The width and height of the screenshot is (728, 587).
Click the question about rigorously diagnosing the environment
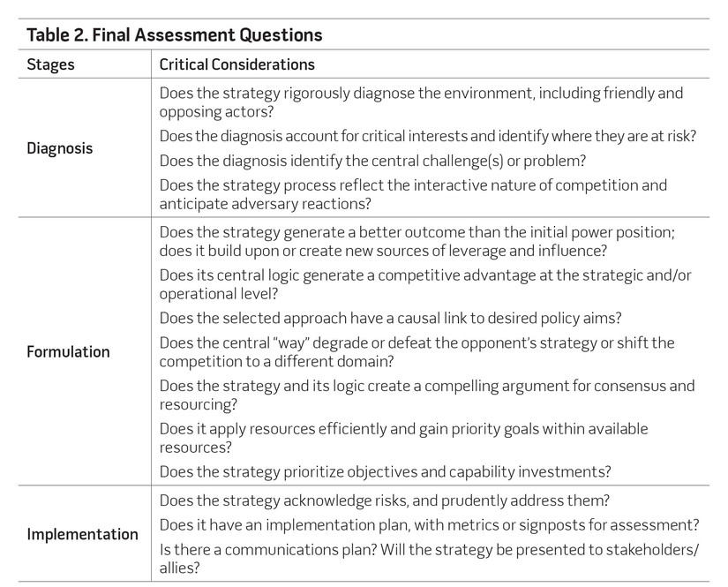pyautogui.click(x=421, y=102)
